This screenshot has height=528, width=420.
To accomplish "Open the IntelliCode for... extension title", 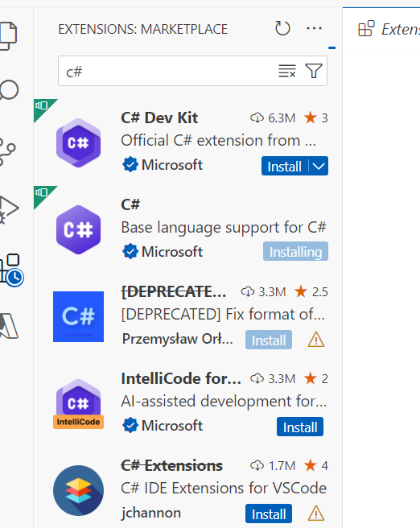I will [x=181, y=378].
